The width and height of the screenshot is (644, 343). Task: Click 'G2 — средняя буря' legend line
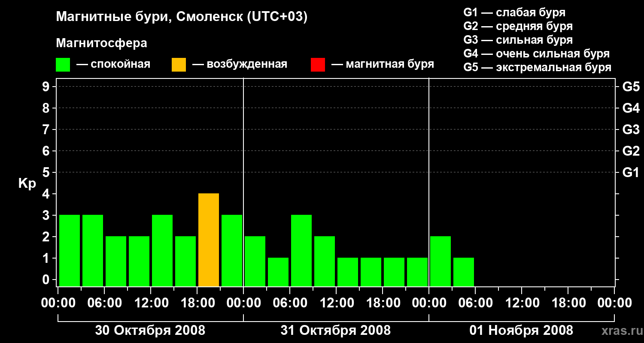[518, 26]
